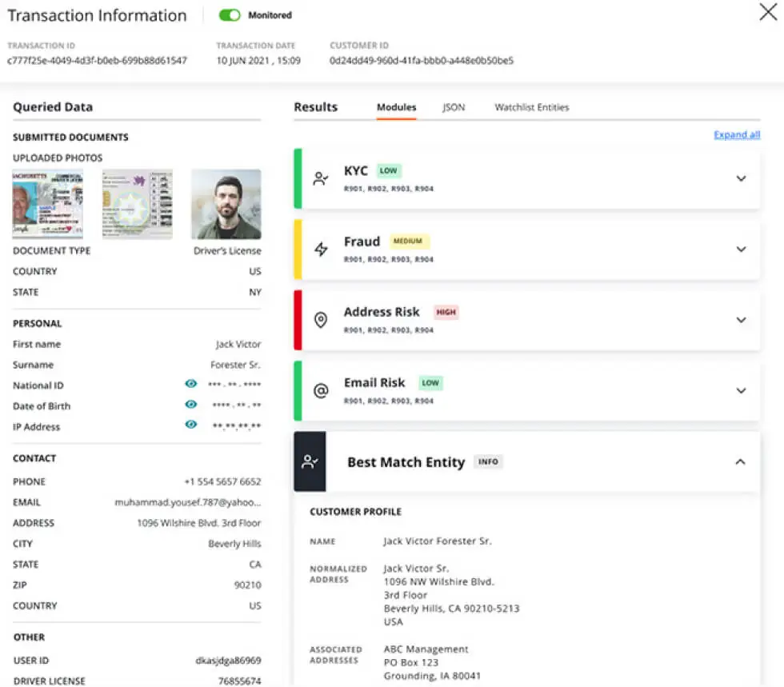Click the Expand all link

tap(737, 134)
